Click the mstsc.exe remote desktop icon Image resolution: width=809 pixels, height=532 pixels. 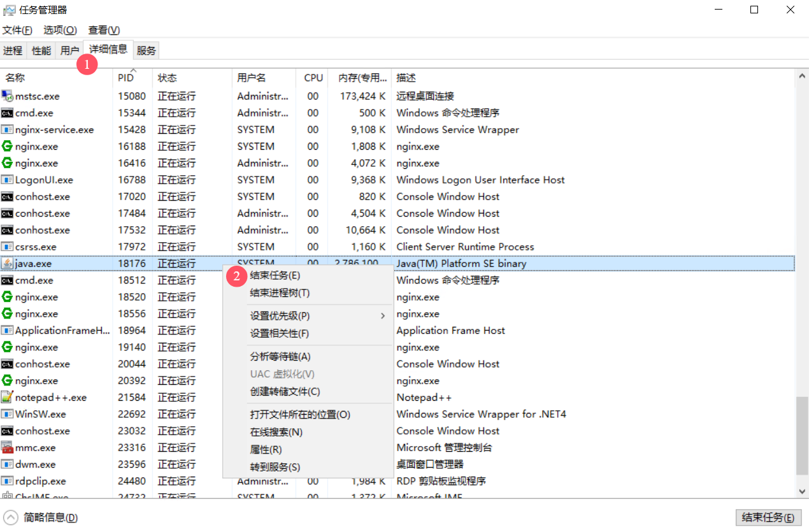pyautogui.click(x=7, y=96)
